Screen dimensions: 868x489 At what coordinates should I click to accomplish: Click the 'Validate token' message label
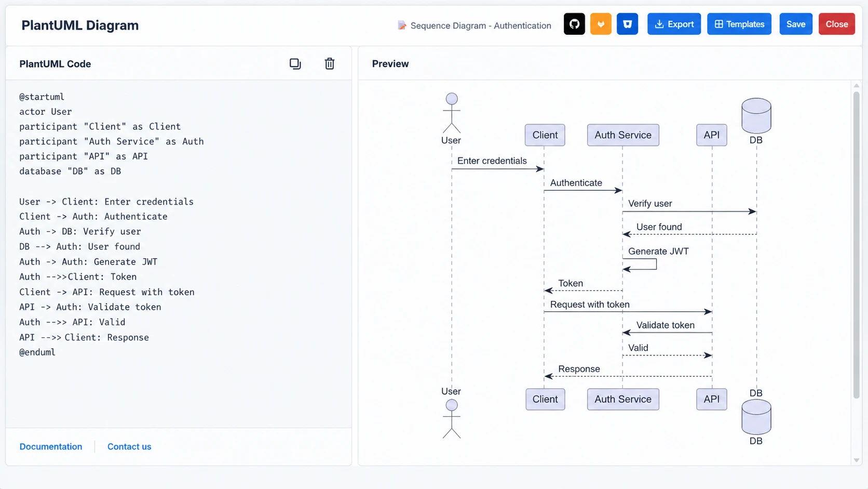666,325
